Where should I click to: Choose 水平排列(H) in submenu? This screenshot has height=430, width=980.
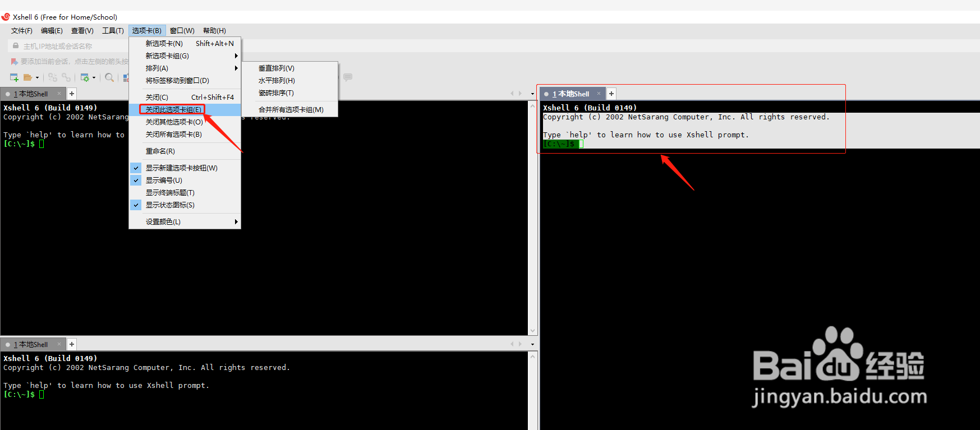coord(289,80)
